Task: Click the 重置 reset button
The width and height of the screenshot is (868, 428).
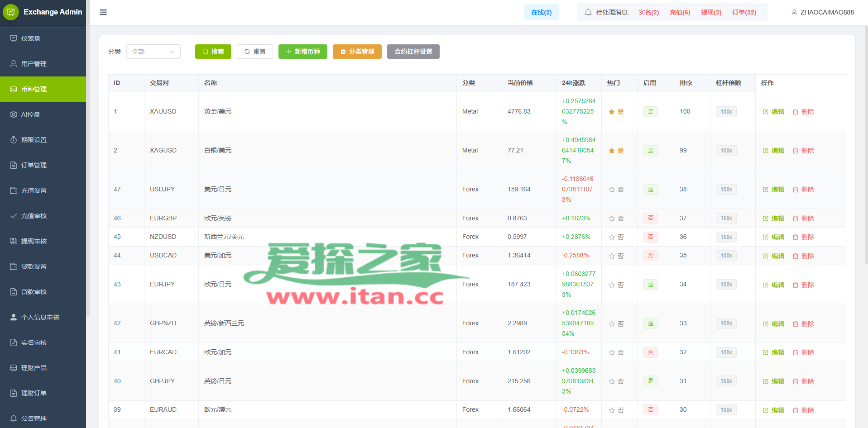Action: point(255,52)
